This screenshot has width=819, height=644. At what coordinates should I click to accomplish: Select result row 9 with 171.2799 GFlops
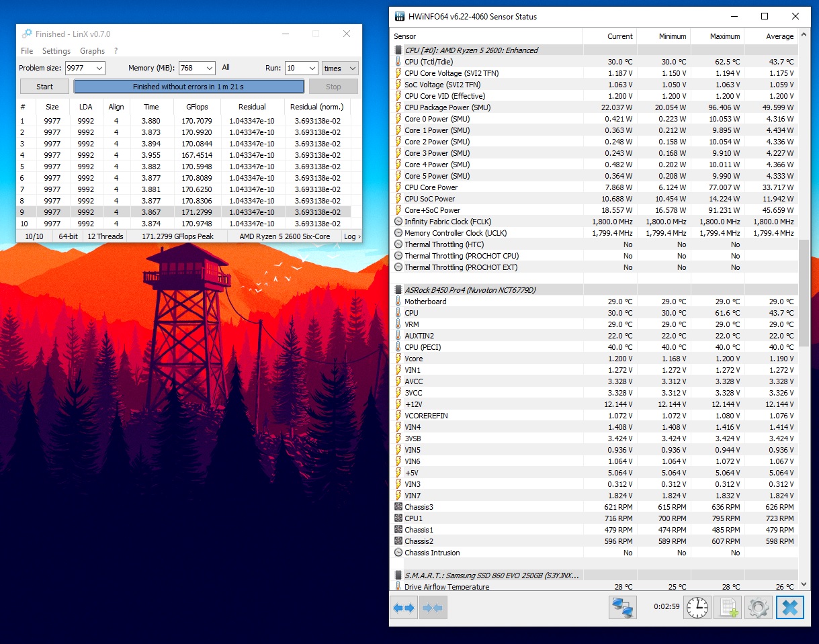point(183,212)
